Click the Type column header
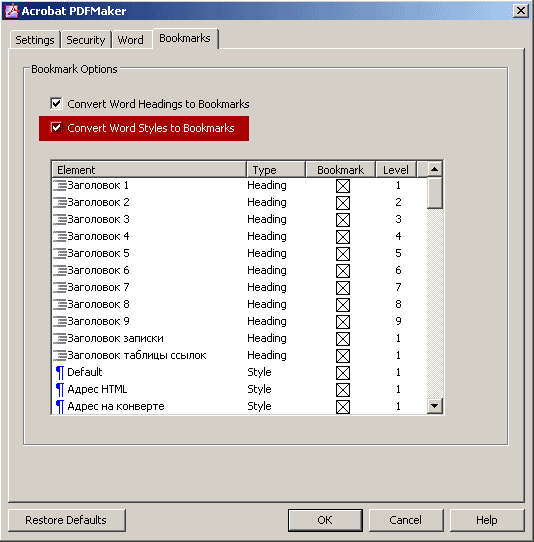 pos(276,169)
